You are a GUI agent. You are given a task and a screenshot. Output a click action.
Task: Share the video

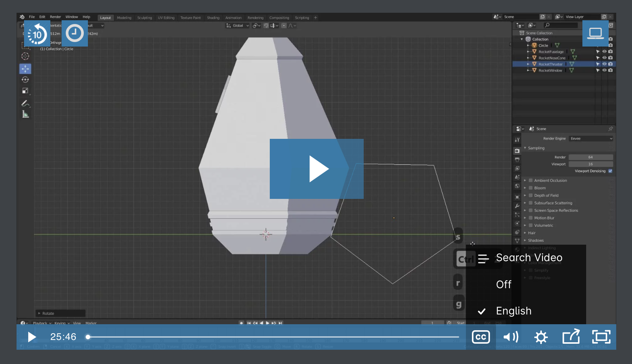point(571,337)
